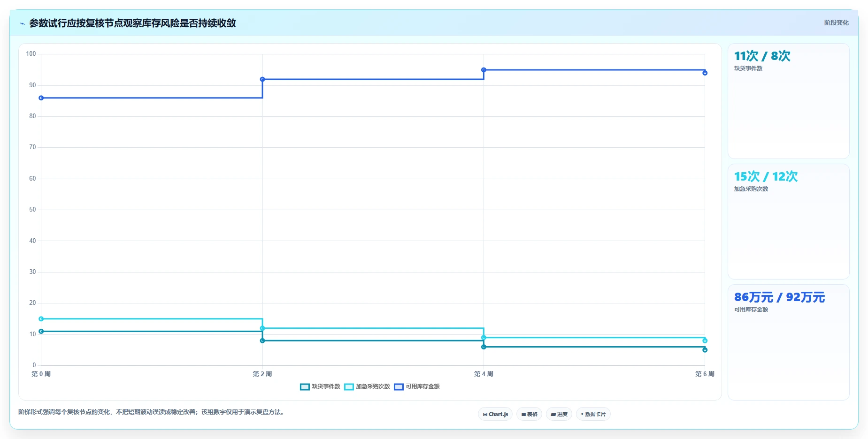This screenshot has height=439, width=868.
Task: Click the 缺货事件数 card label
Action: click(748, 68)
